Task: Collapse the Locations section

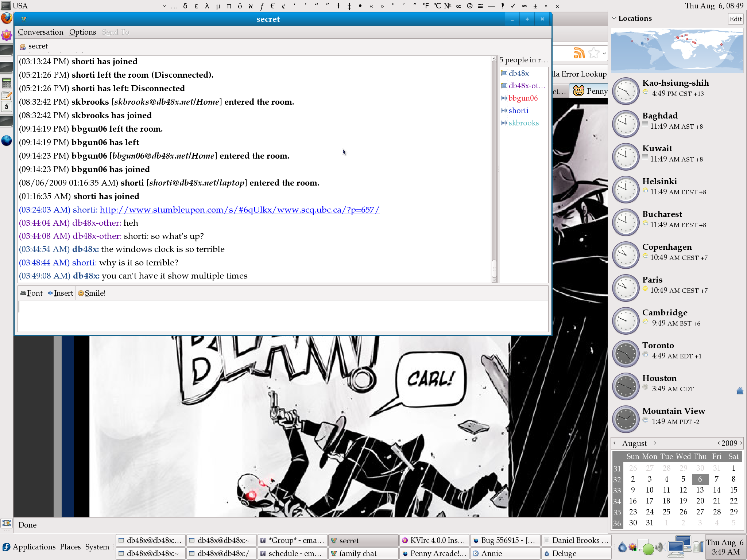Action: click(x=614, y=18)
